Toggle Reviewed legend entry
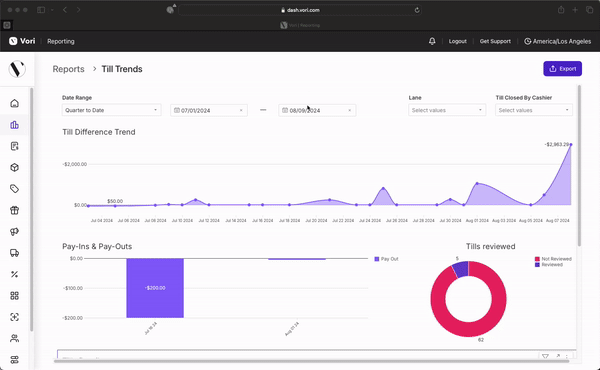600x370 pixels. pos(549,265)
